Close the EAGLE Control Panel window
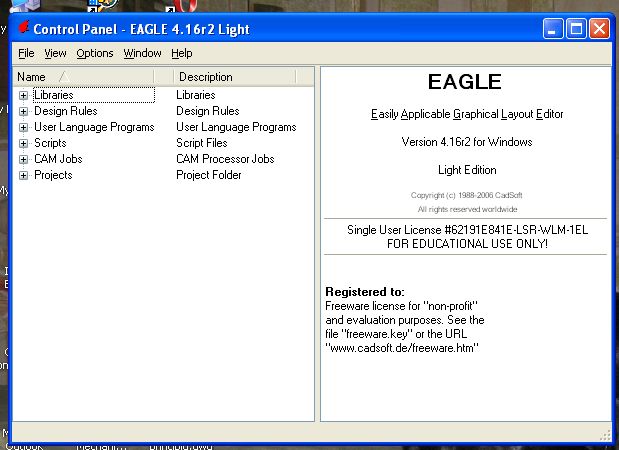 (x=600, y=29)
